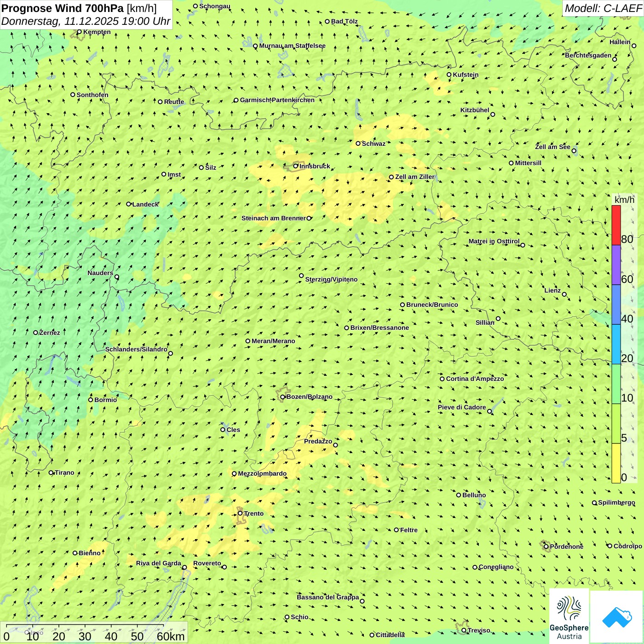Image resolution: width=644 pixels, height=644 pixels.
Task: Click the 'Rovereto' town label
Action: pos(207,563)
